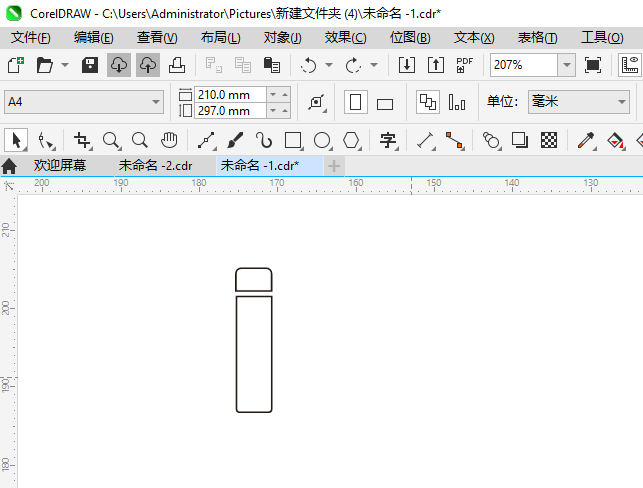Open the 效果(C) menu
The height and width of the screenshot is (488, 643).
click(346, 38)
